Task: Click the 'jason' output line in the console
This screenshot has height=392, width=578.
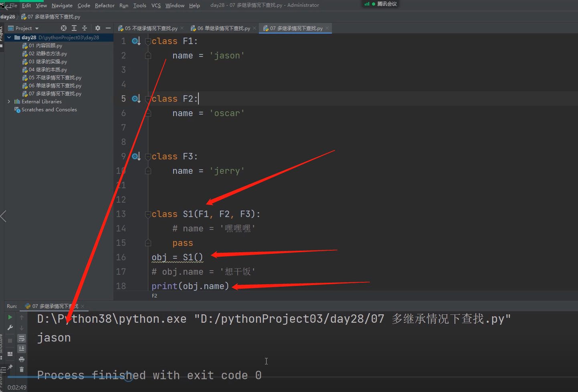Action: (54, 338)
